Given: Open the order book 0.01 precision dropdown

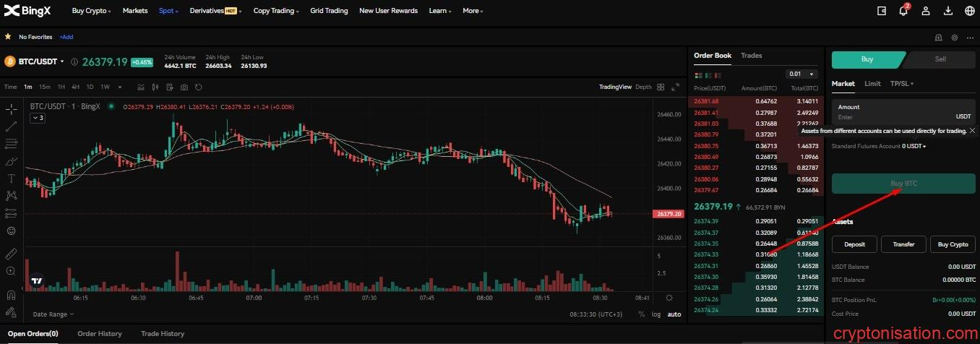Looking at the screenshot, I should (x=801, y=74).
